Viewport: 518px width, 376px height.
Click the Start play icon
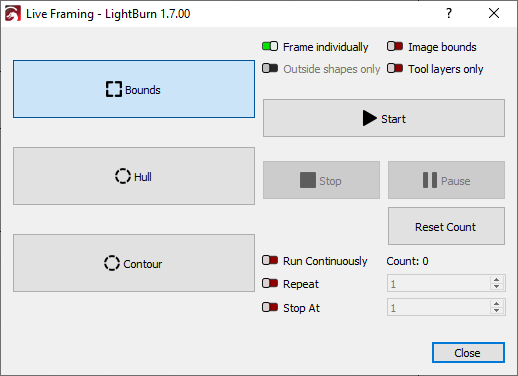click(370, 118)
